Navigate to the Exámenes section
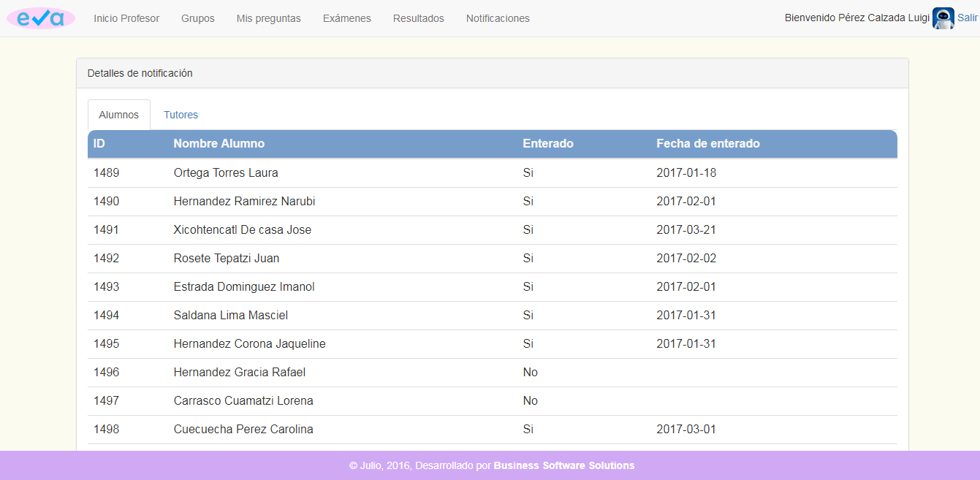 (x=346, y=18)
